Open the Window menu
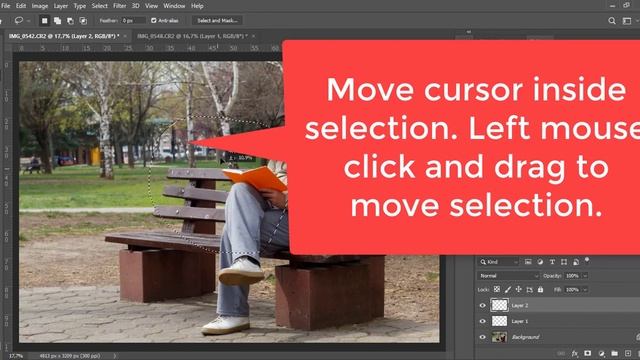Image resolution: width=640 pixels, height=360 pixels. pos(174,6)
